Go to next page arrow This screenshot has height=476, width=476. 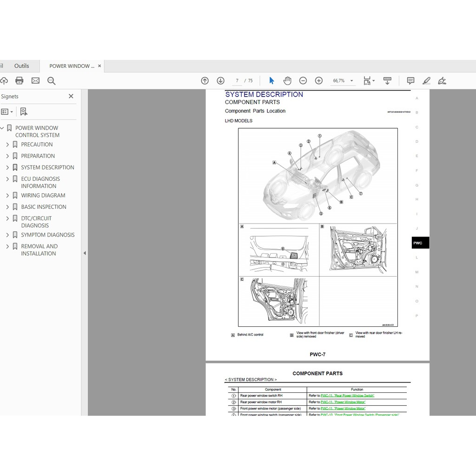point(220,81)
